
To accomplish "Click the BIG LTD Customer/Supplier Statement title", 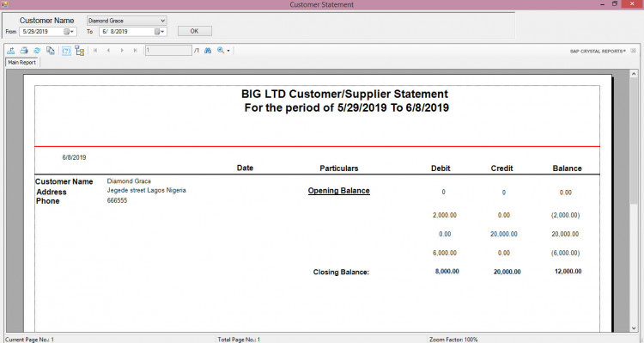I will click(344, 94).
